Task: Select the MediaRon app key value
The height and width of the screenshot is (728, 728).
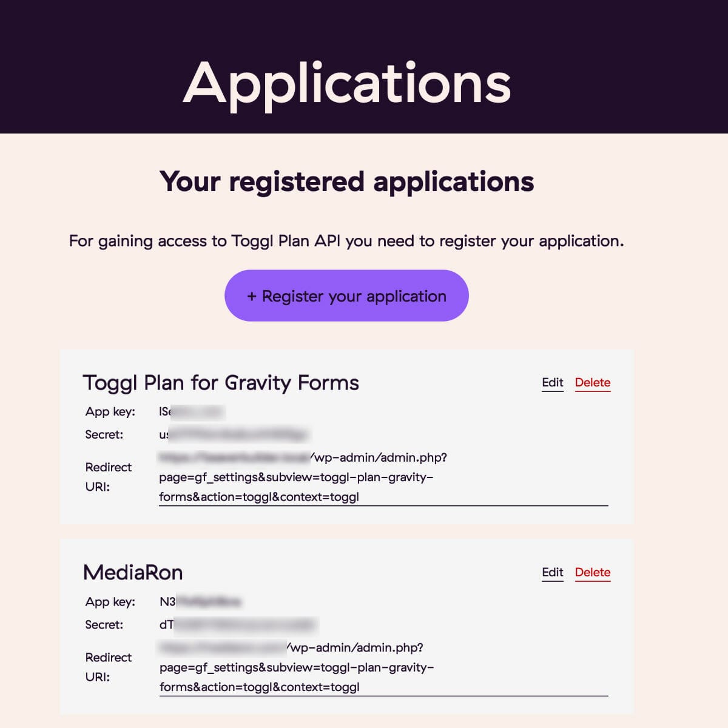Action: (x=200, y=602)
